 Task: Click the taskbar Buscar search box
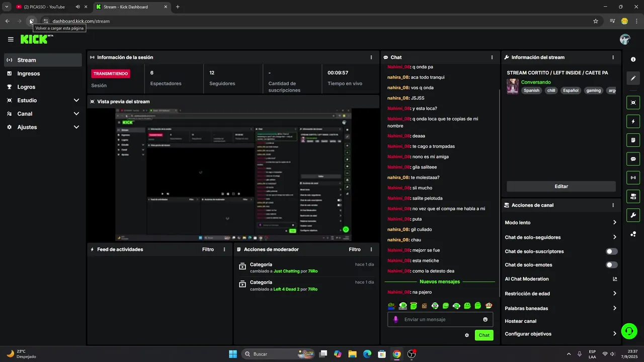279,354
